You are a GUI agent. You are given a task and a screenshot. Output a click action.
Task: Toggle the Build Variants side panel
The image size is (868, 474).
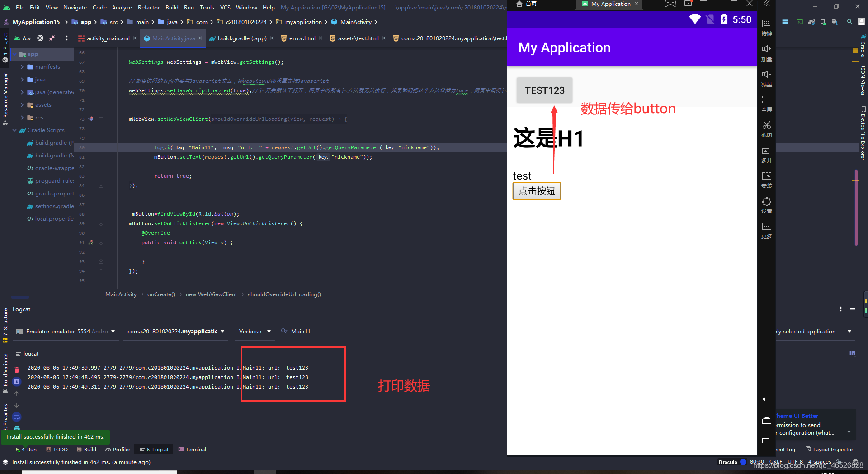[x=5, y=373]
